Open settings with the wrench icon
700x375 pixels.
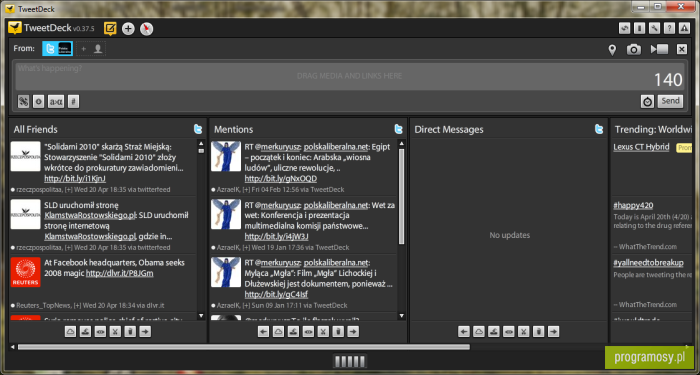[x=654, y=29]
